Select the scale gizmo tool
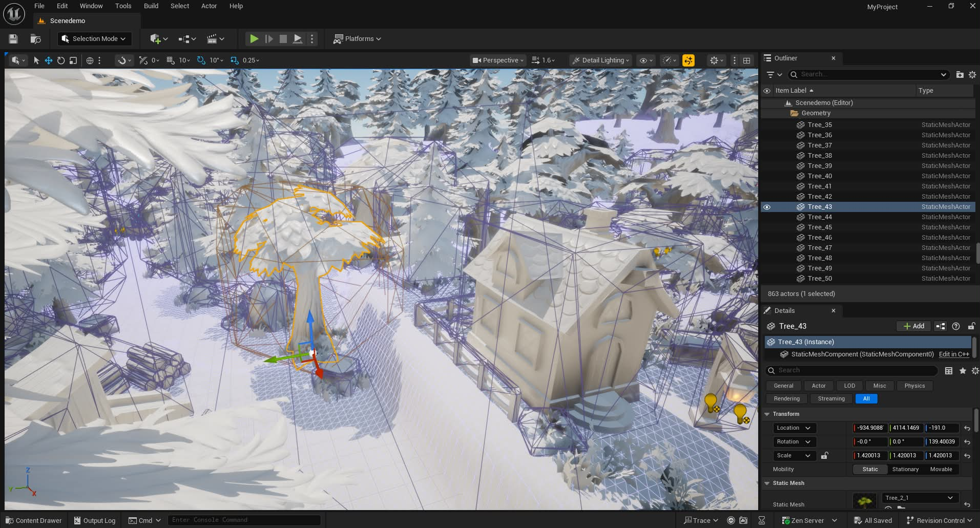980x528 pixels. tap(73, 60)
